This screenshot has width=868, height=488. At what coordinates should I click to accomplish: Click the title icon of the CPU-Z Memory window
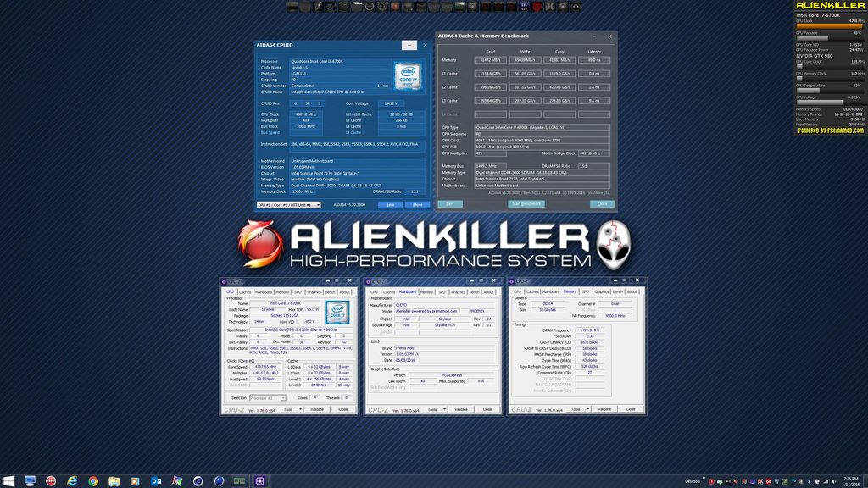coord(511,281)
